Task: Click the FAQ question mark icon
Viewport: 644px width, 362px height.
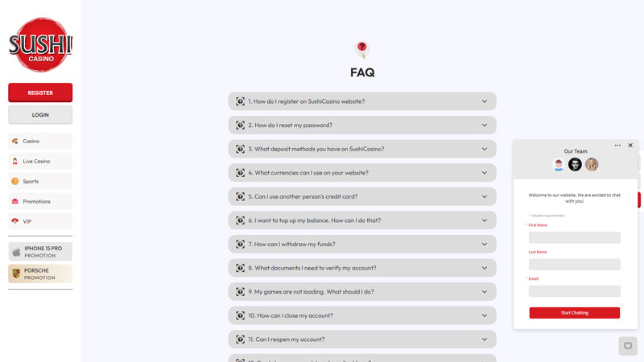Action: (362, 48)
